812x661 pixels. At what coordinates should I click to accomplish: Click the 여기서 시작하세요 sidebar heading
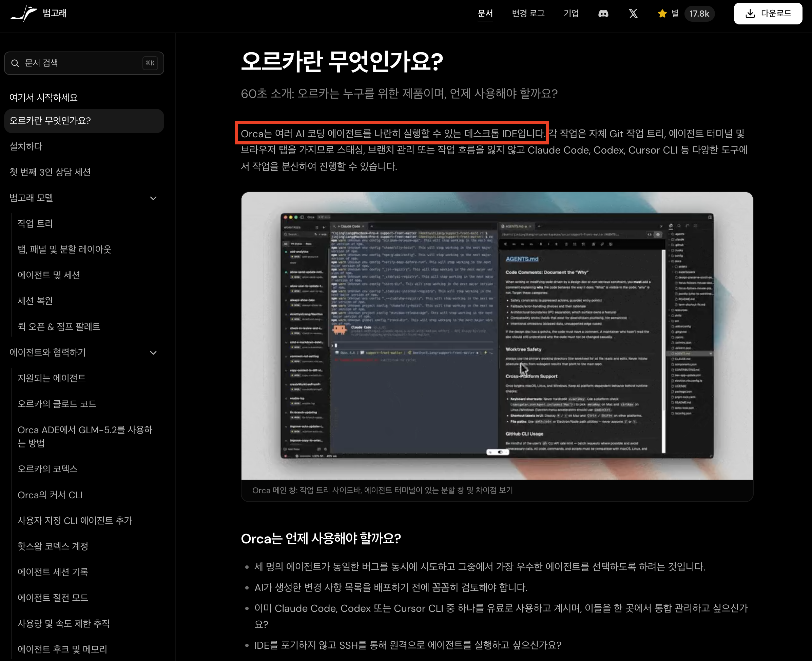point(43,98)
